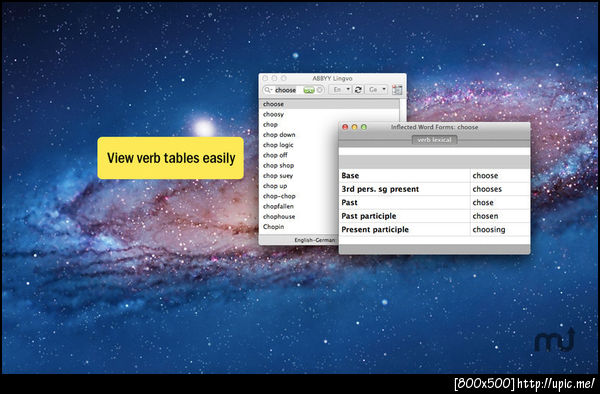Image resolution: width=600 pixels, height=394 pixels.
Task: Click the "Base" row label
Action: click(x=350, y=176)
